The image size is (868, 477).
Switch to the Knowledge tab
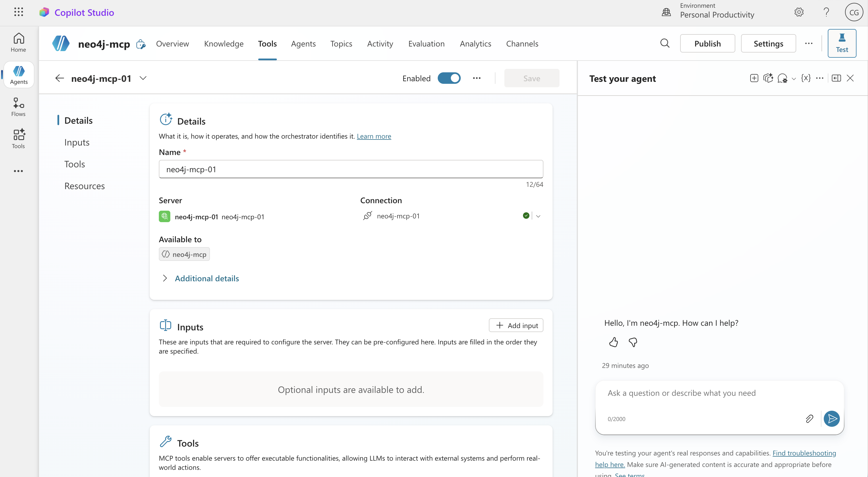[224, 43]
